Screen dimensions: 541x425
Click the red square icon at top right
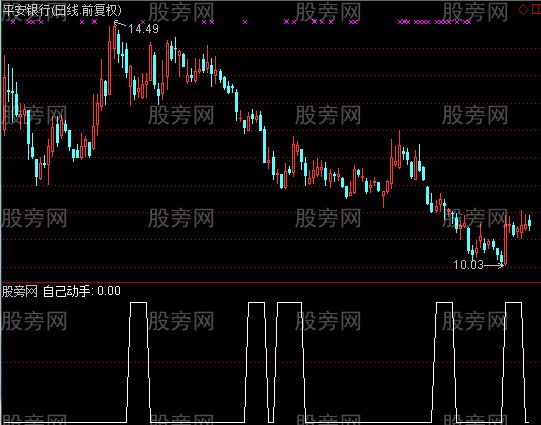coord(537,10)
